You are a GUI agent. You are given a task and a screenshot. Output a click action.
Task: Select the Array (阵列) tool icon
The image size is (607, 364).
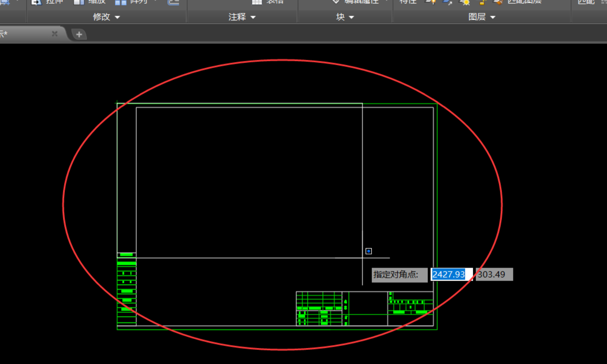pyautogui.click(x=120, y=2)
